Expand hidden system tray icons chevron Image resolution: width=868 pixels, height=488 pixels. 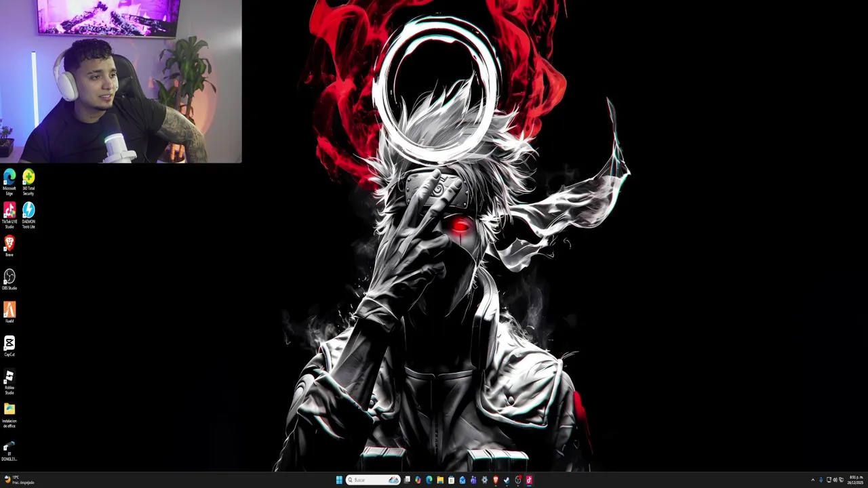(813, 480)
